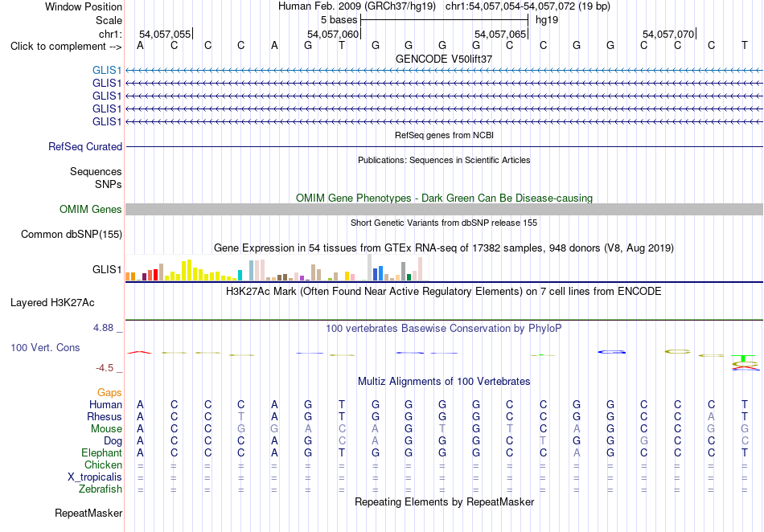Select the Chicken alignment row label
The width and height of the screenshot is (764, 532).
tap(103, 464)
